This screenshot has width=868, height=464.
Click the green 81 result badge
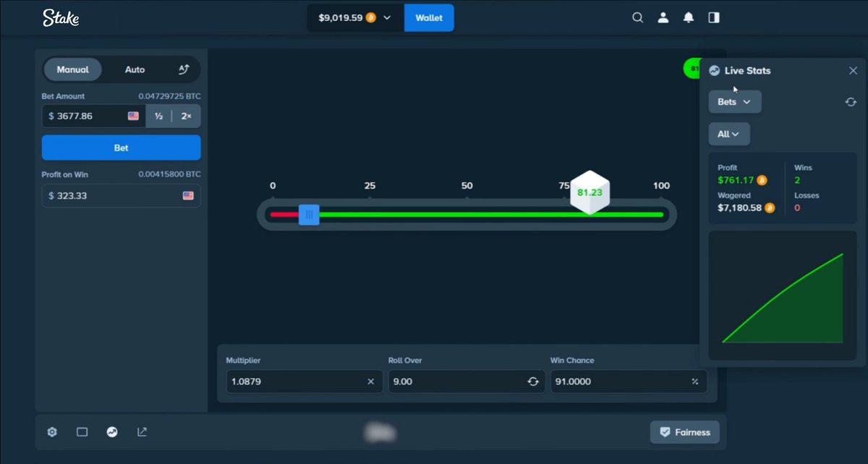coord(692,69)
